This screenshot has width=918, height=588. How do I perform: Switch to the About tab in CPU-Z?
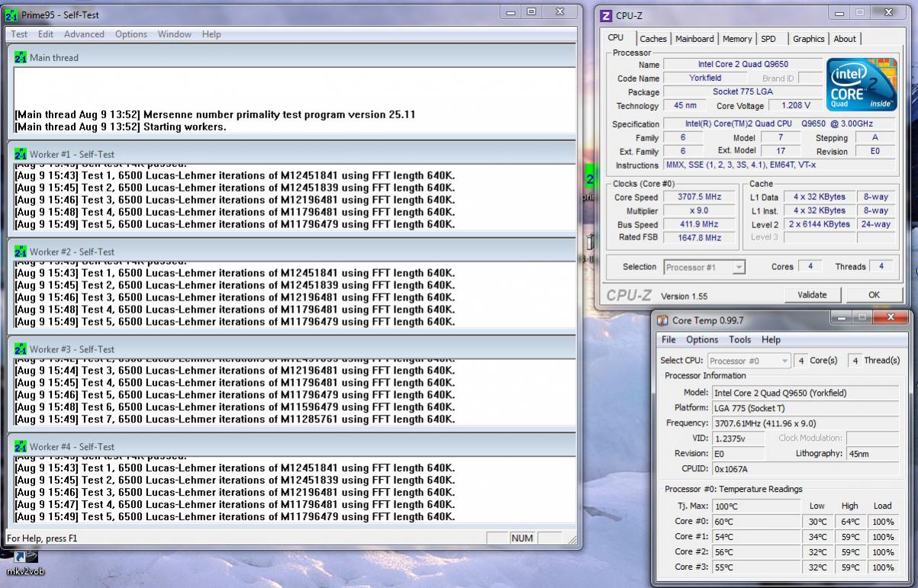click(845, 39)
